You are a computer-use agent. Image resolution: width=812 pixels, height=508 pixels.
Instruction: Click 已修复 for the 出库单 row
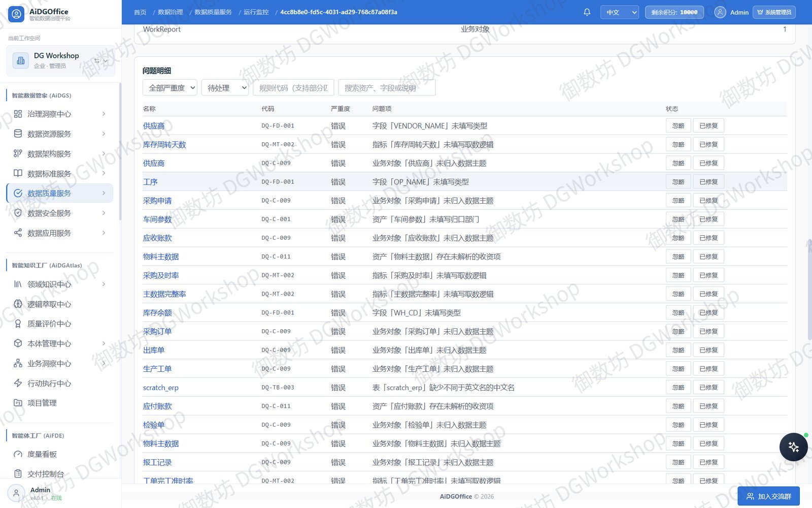(708, 350)
